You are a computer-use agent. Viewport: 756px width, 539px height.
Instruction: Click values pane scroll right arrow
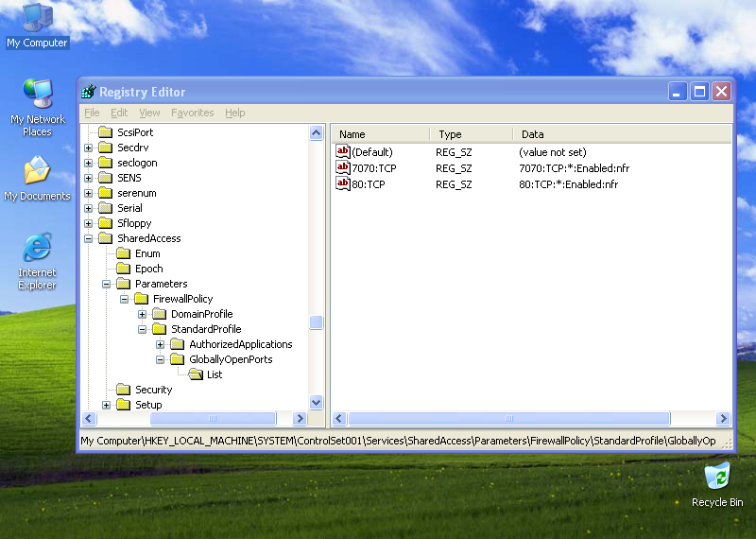[723, 418]
